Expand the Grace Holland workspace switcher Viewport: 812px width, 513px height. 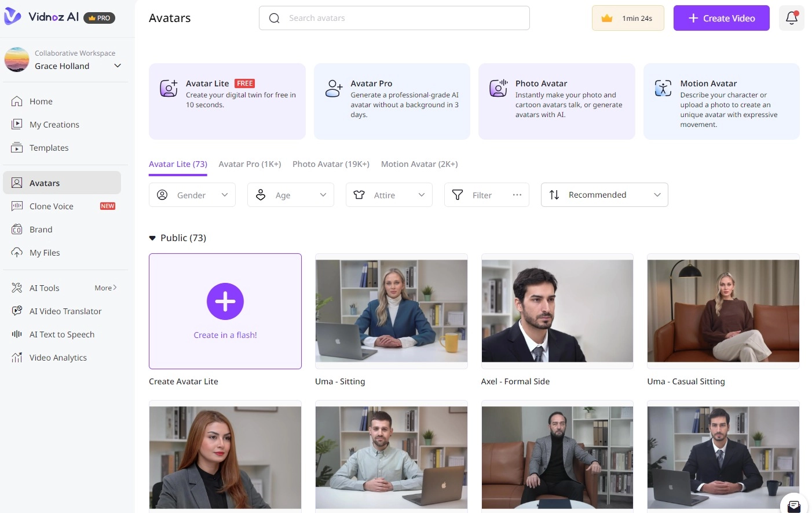118,66
